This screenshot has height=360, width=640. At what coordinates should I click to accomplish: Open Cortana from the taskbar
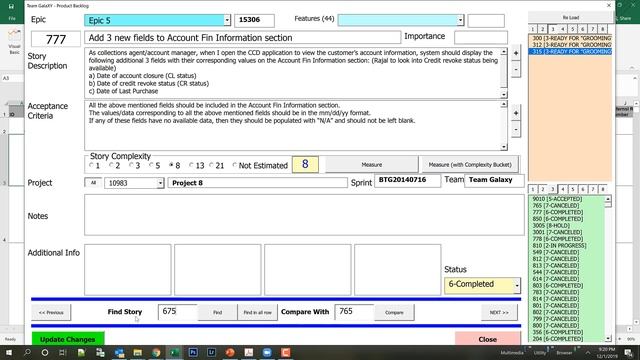[45, 353]
